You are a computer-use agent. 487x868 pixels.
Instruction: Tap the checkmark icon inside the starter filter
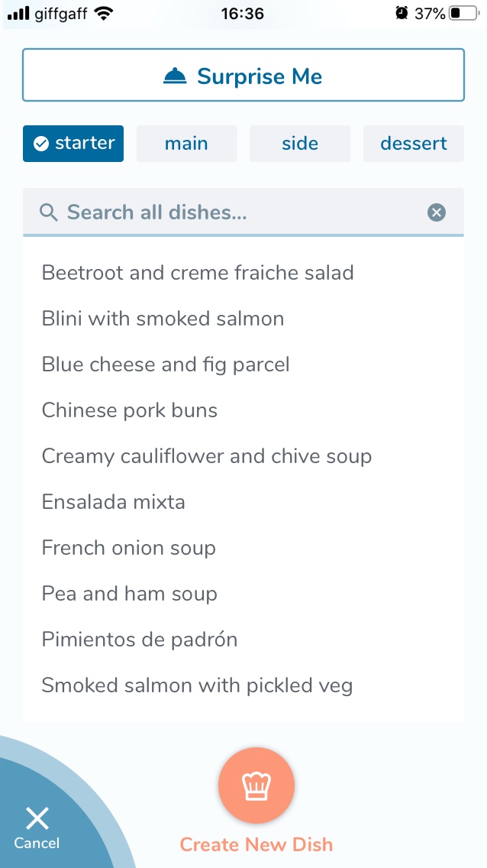tap(43, 143)
